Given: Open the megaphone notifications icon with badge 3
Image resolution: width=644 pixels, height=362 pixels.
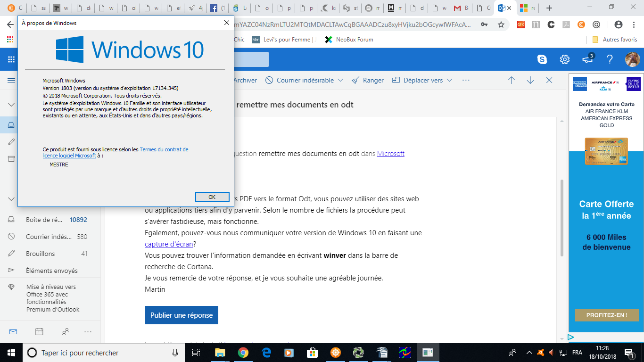Looking at the screenshot, I should pyautogui.click(x=587, y=59).
